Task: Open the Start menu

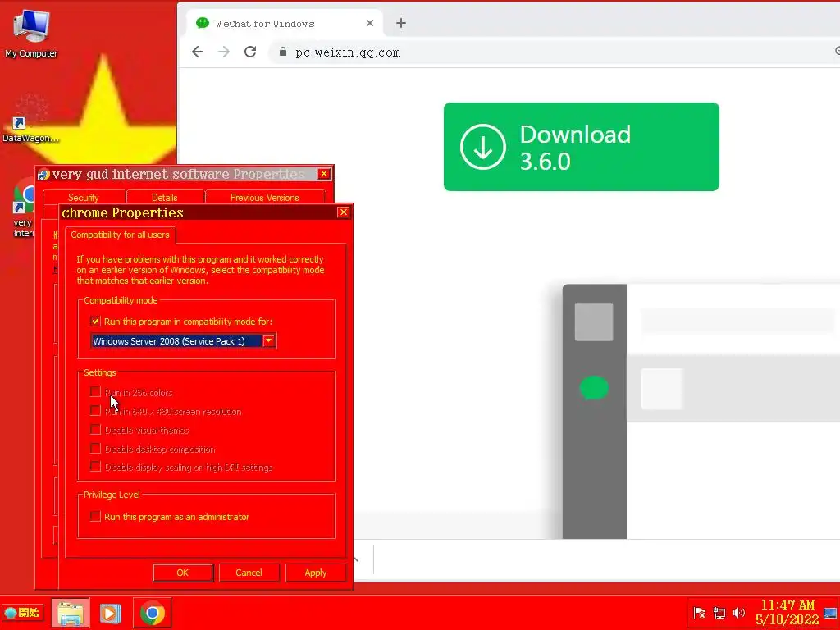Action: pyautogui.click(x=22, y=612)
